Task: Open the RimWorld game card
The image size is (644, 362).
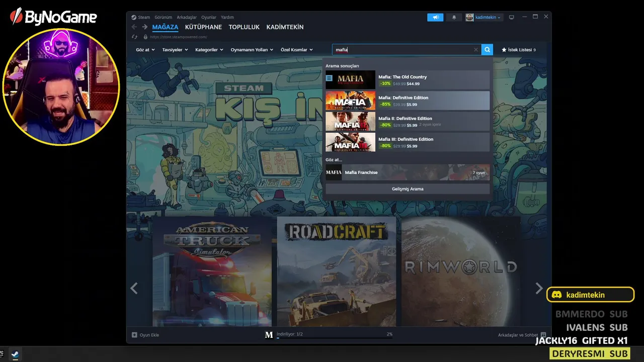Action: (x=461, y=271)
